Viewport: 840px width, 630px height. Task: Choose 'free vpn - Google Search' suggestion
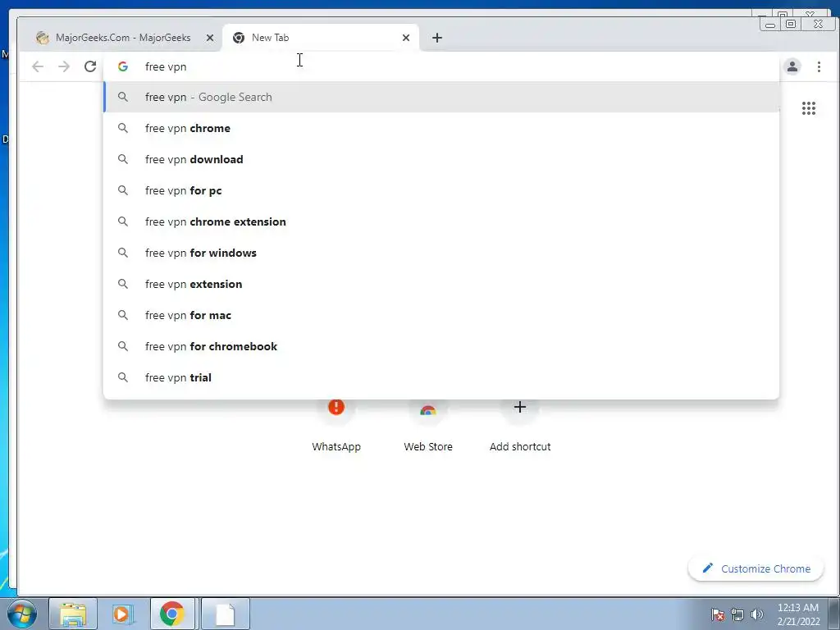(x=441, y=97)
